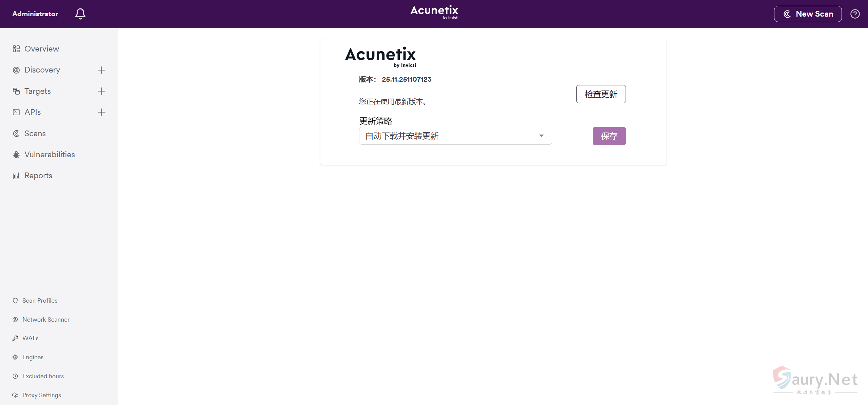
Task: Click the Engines gear icon
Action: (x=15, y=357)
